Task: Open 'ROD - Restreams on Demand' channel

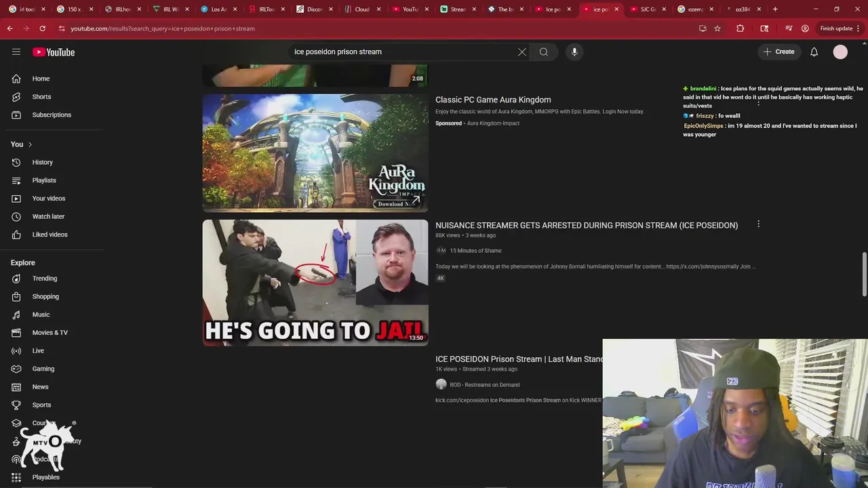Action: click(484, 385)
